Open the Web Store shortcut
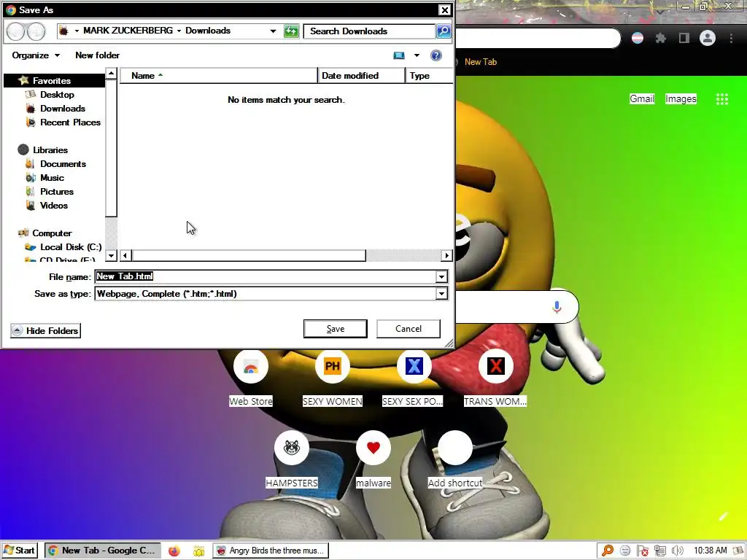 251,378
